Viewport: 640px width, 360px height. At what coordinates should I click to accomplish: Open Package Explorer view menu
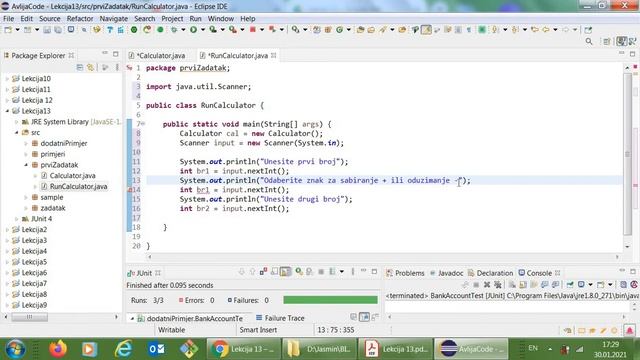pyautogui.click(x=117, y=67)
